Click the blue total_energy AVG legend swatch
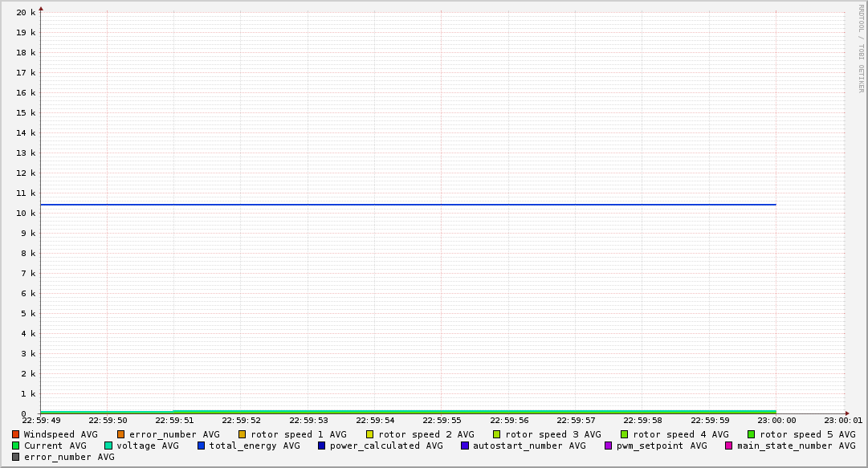 202,446
